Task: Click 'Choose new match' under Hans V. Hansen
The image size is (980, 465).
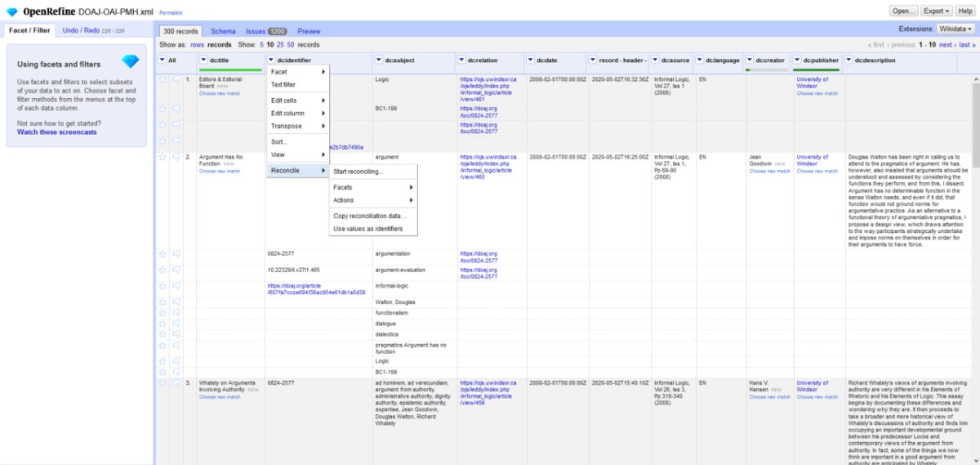Action: tap(770, 397)
